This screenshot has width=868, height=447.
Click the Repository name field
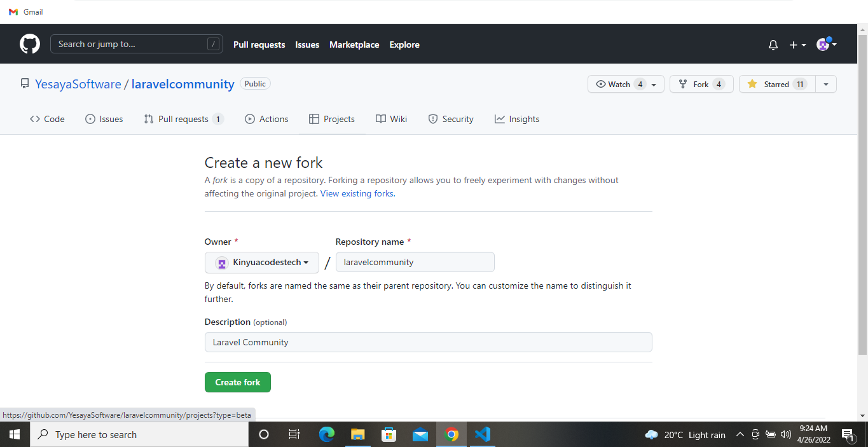click(x=415, y=262)
